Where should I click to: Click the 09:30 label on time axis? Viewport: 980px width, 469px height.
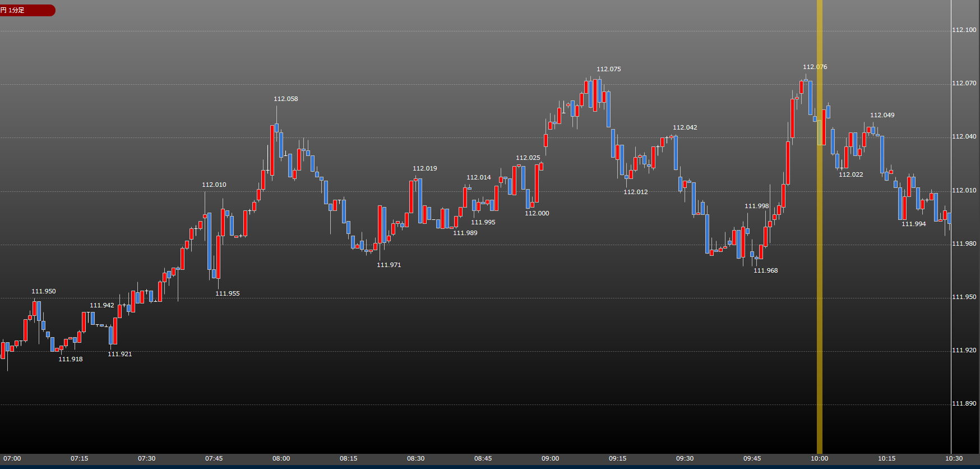[x=685, y=458]
